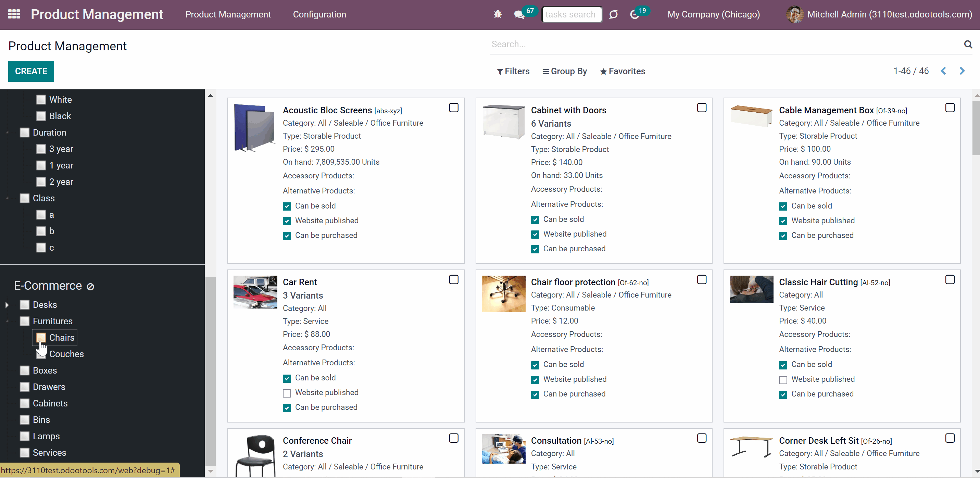Open the Favorites dropdown
This screenshot has width=980, height=478.
tap(623, 71)
